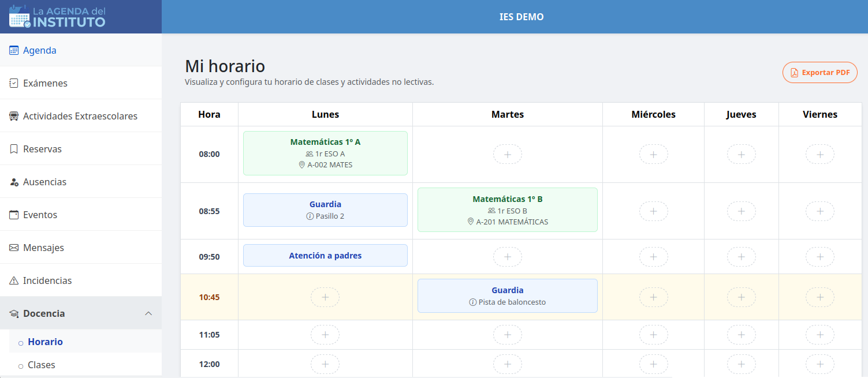The width and height of the screenshot is (868, 378).
Task: Add an activity on Viernes at 12:00
Action: 820,364
